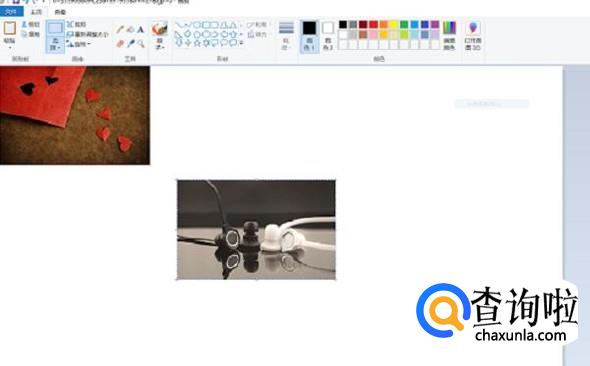Toggle Color 2 background selector
The width and height of the screenshot is (590, 366).
click(x=328, y=36)
